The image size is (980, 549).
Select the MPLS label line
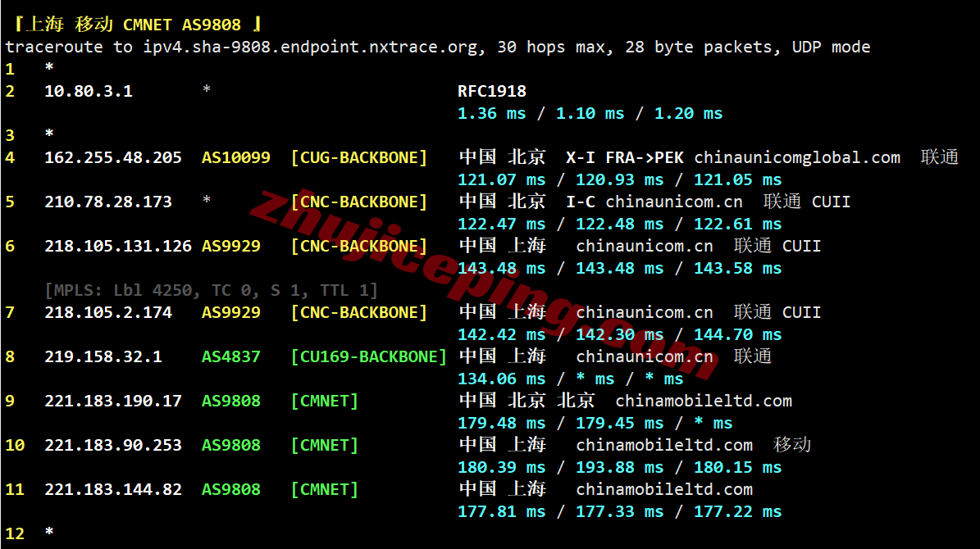(212, 290)
